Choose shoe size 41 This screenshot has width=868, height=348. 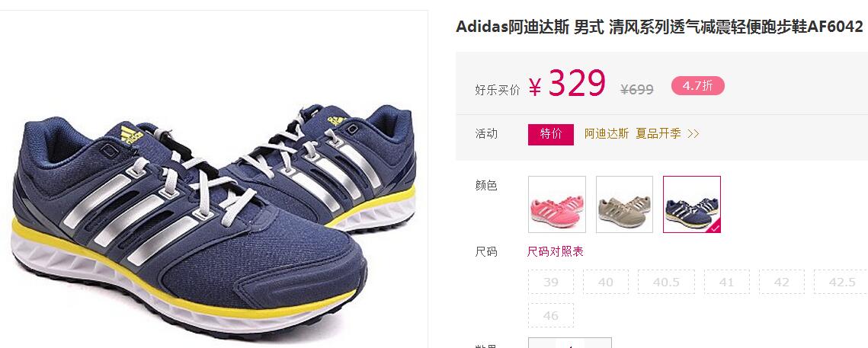(727, 282)
